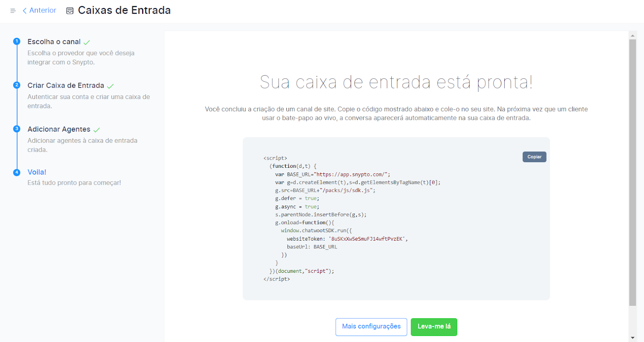This screenshot has width=644, height=342.
Task: Click the g.async = true line
Action: pyautogui.click(x=297, y=206)
